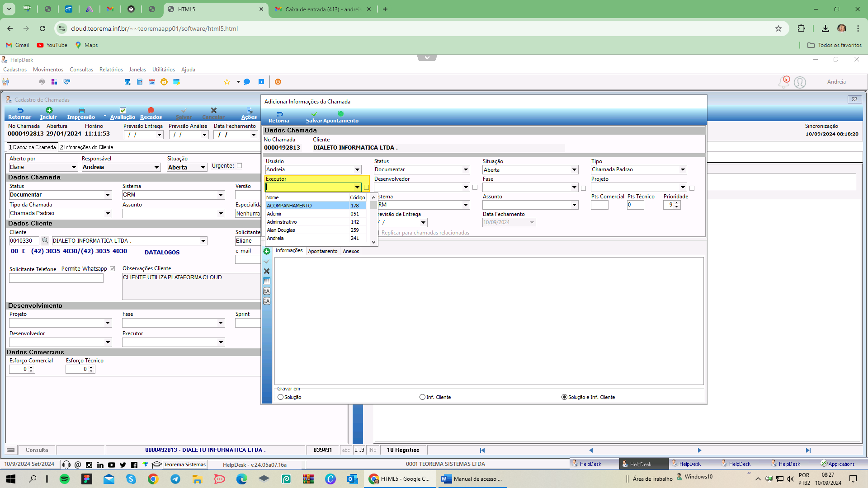This screenshot has height=488, width=868.
Task: Switch to the Apontamento tab
Action: [323, 251]
